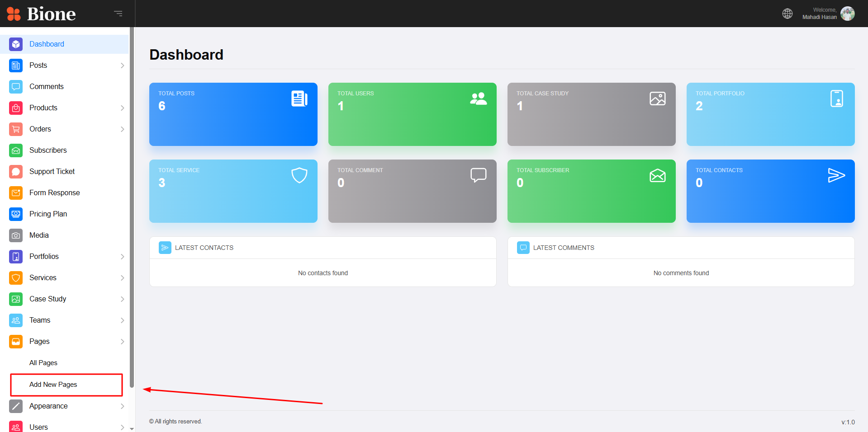Go to All Pages submenu link
The image size is (868, 432).
(43, 363)
